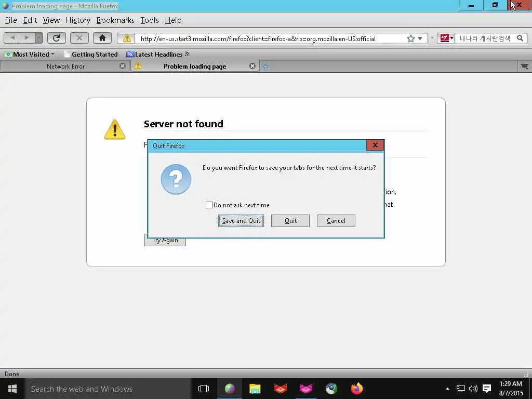Viewport: 532px width, 399px height.
Task: Check the Do not ask next time box
Action: tap(209, 205)
